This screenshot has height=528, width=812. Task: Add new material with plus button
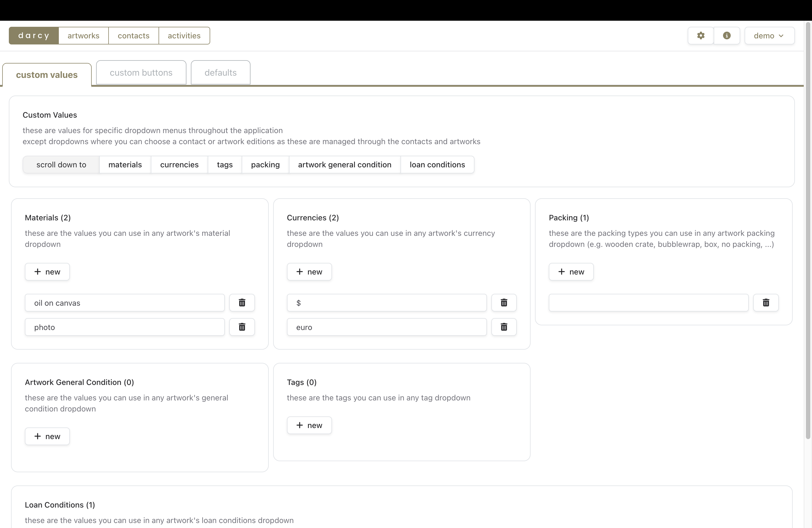47,272
